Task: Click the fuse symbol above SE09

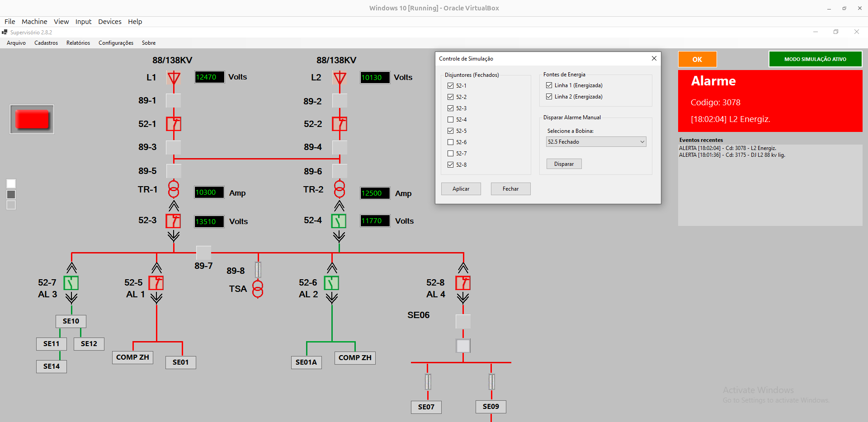Action: click(491, 382)
